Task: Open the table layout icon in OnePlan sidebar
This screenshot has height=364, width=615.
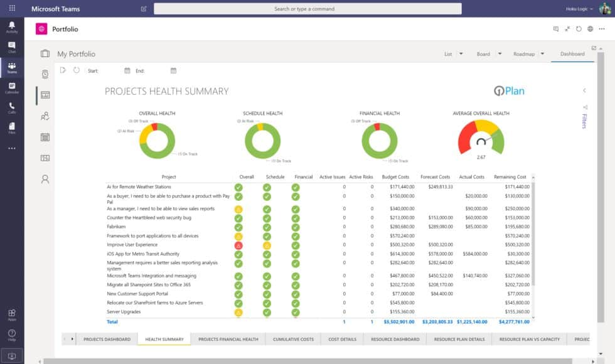Action: (45, 158)
